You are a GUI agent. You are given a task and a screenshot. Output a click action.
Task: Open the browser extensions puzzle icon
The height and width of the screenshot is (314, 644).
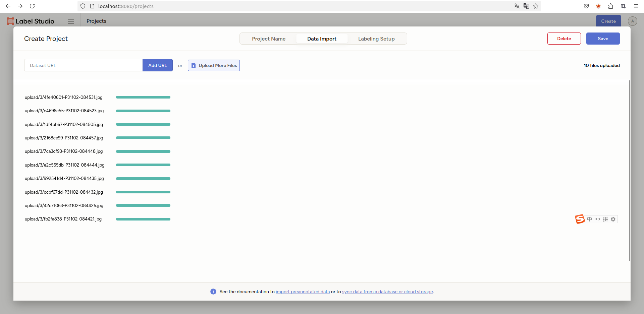[610, 6]
